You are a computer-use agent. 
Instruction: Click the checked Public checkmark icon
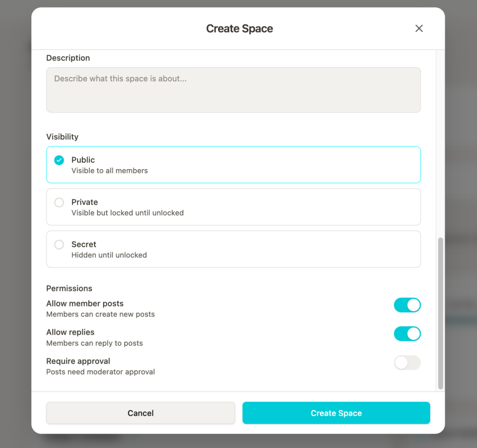click(x=59, y=160)
